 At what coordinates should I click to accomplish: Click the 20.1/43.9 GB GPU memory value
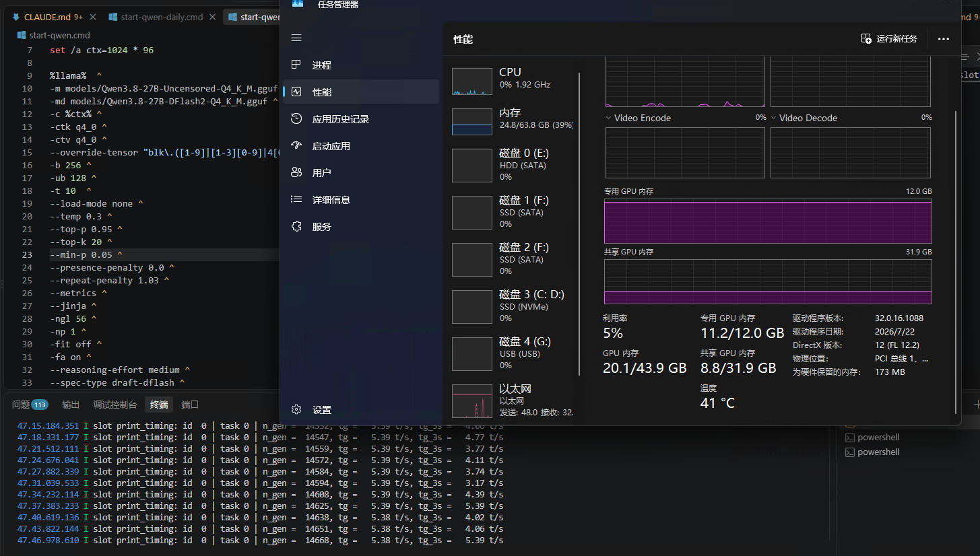[645, 368]
